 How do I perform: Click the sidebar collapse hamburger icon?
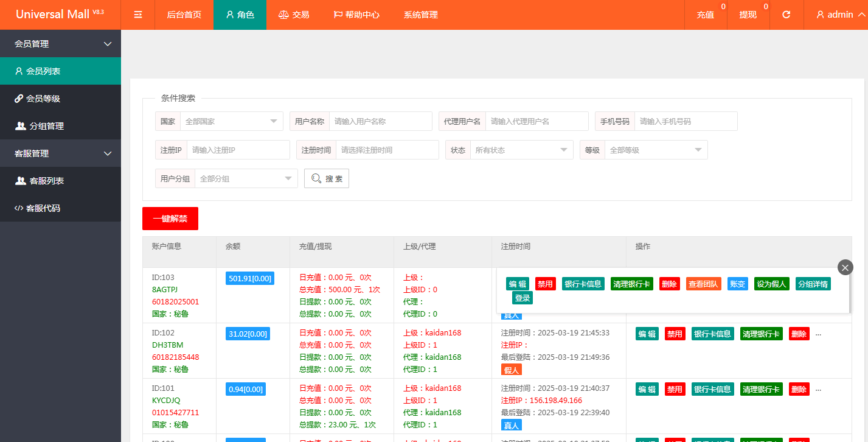(138, 15)
